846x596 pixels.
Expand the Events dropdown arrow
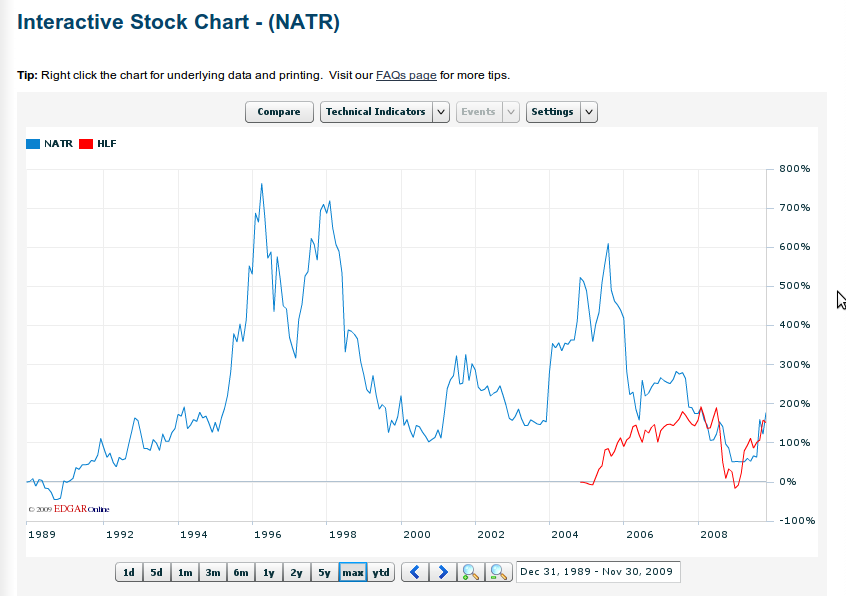click(510, 112)
